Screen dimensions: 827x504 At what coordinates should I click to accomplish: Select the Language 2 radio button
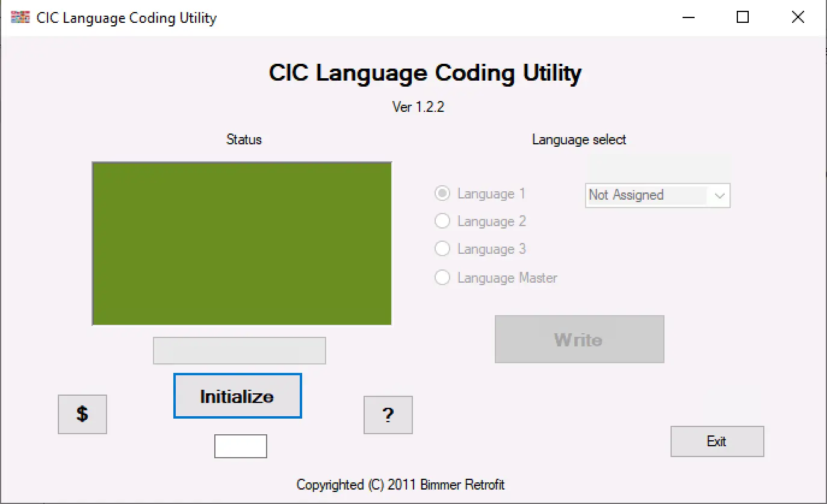(442, 221)
